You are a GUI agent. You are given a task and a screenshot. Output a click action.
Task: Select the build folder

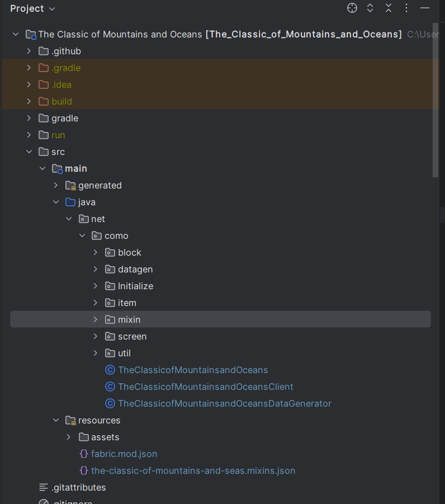[x=61, y=101]
